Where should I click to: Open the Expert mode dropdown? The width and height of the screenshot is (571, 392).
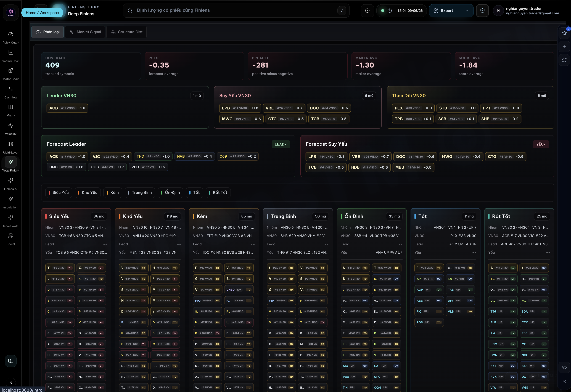coord(451,10)
